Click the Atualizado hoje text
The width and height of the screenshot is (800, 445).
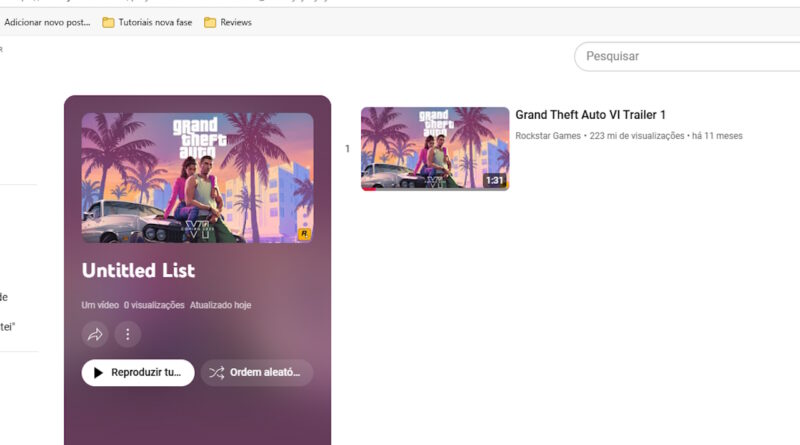220,305
